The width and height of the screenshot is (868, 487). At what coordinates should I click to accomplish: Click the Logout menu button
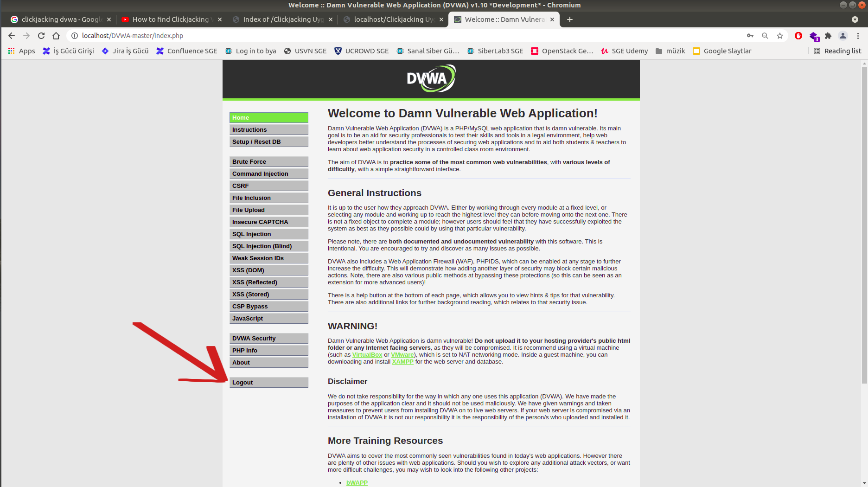click(x=269, y=383)
